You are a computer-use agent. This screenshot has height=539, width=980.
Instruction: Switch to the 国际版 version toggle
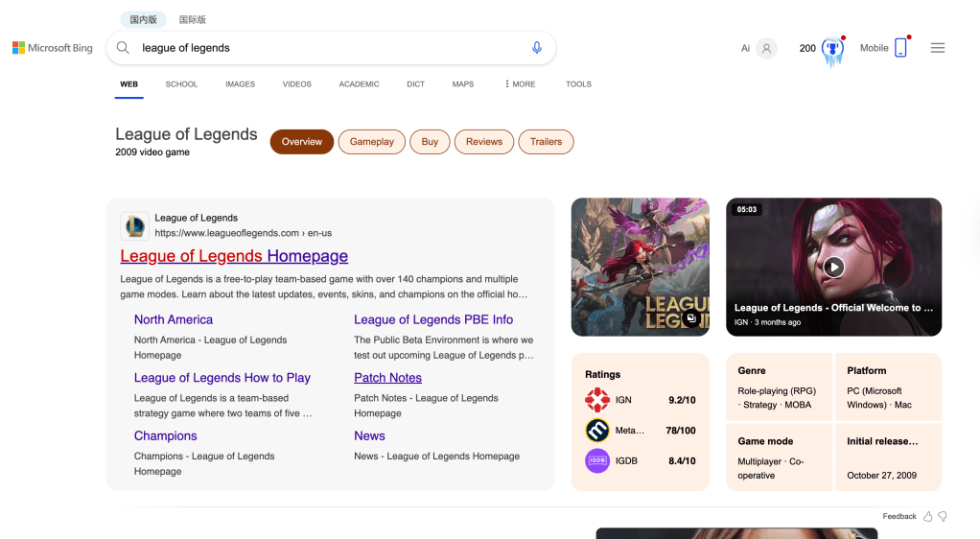click(x=192, y=19)
